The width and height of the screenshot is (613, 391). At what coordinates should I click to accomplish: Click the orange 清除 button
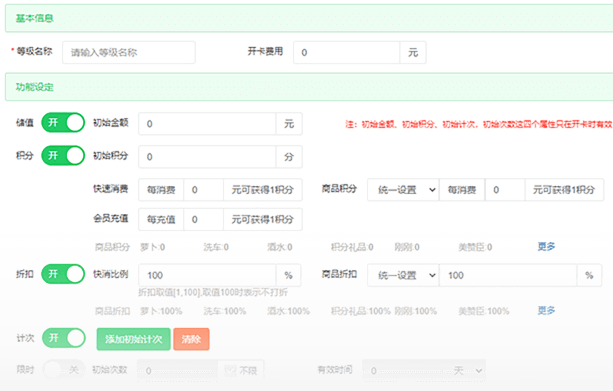coord(191,339)
